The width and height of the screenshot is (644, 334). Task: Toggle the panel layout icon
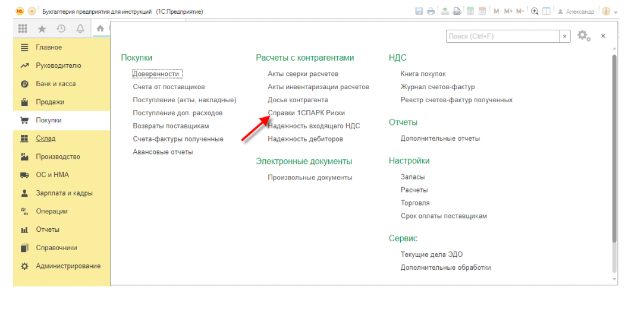(546, 11)
